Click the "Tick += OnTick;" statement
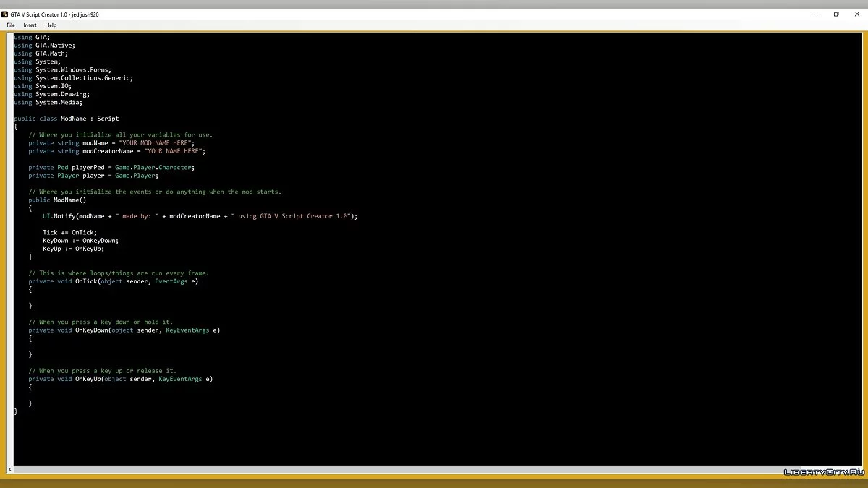The height and width of the screenshot is (488, 868). [69, 233]
